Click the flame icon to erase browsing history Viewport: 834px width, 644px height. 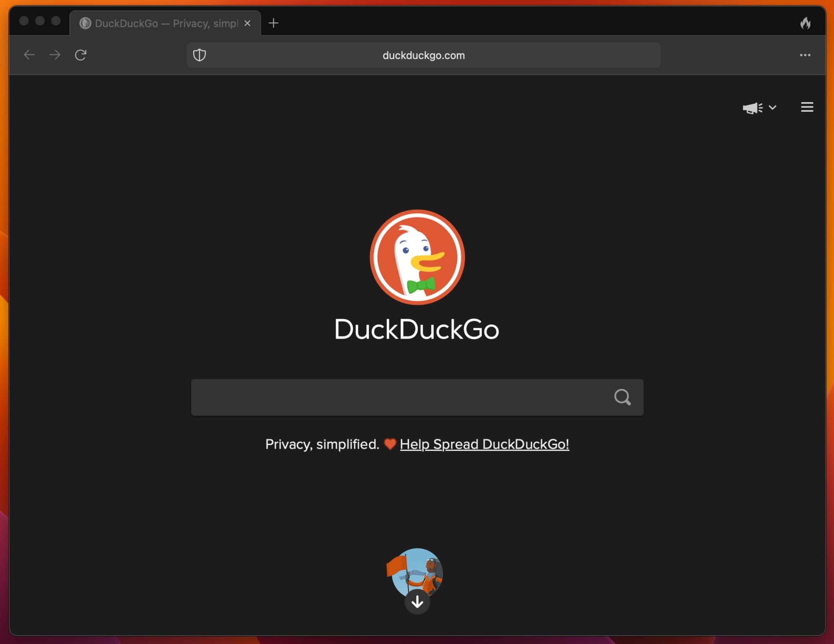[806, 24]
